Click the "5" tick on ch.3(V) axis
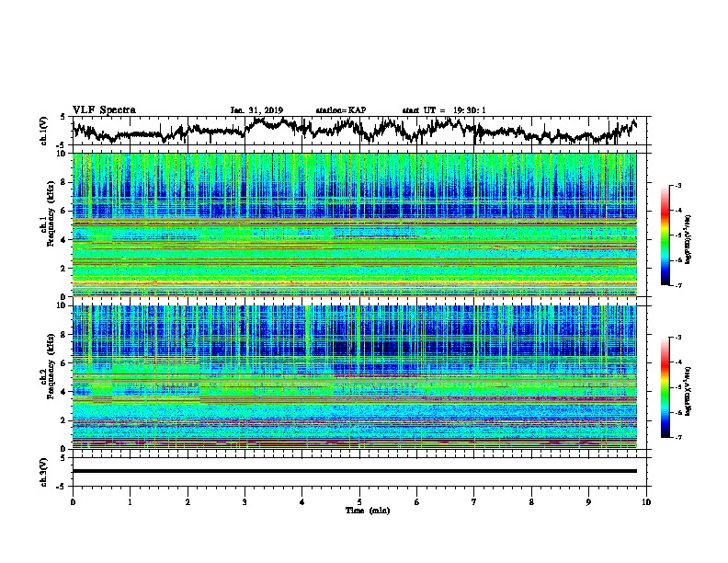 tap(63, 458)
